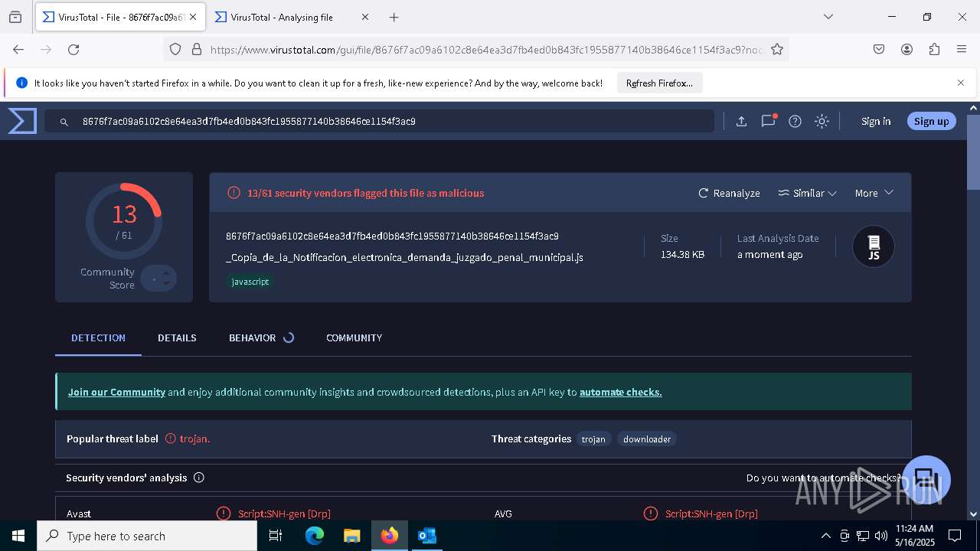Dismiss the Firefox refresh notification bar
The image size is (980, 551).
961,83
